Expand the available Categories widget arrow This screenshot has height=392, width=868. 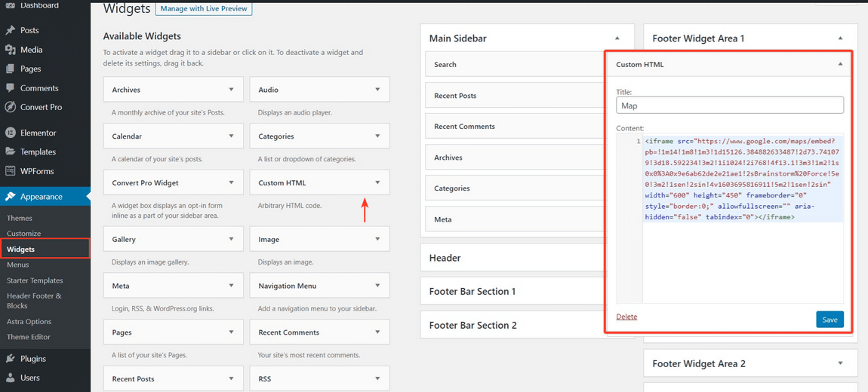[377, 136]
